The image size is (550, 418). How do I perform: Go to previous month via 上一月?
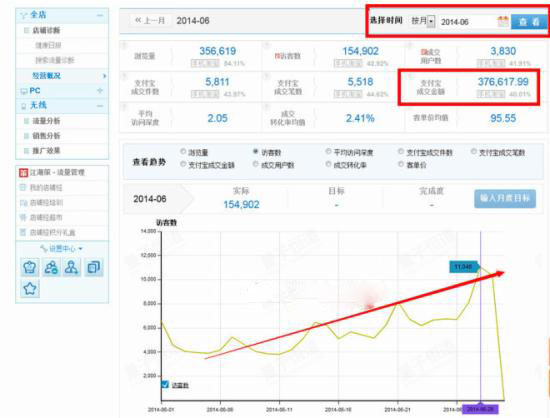tap(150, 20)
